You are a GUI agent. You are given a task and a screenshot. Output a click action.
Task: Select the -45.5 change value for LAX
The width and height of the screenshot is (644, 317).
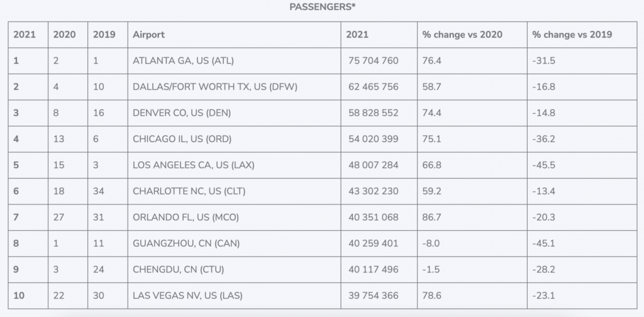click(x=544, y=165)
